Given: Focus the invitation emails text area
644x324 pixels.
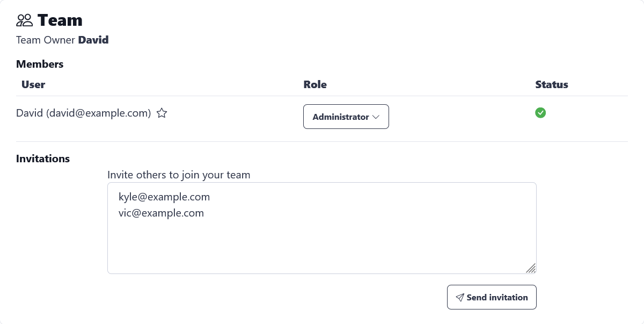Looking at the screenshot, I should point(322,242).
